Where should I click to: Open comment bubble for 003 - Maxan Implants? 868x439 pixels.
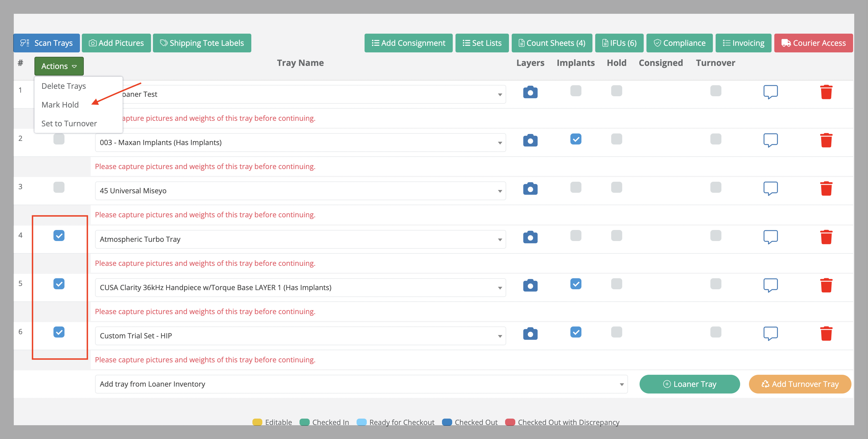click(x=770, y=140)
